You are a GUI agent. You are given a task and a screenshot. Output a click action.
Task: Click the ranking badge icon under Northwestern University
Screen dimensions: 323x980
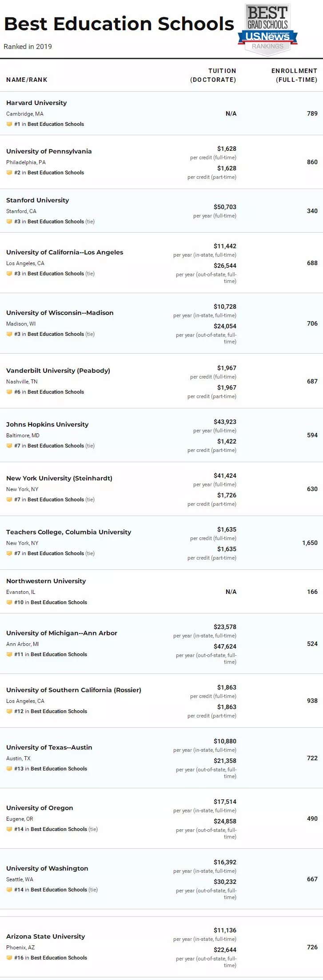click(x=9, y=602)
